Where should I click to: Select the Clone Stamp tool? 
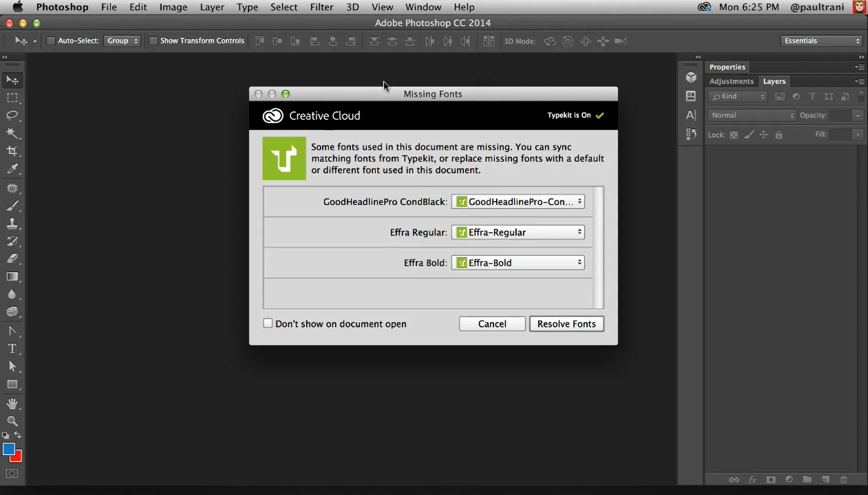pyautogui.click(x=12, y=224)
